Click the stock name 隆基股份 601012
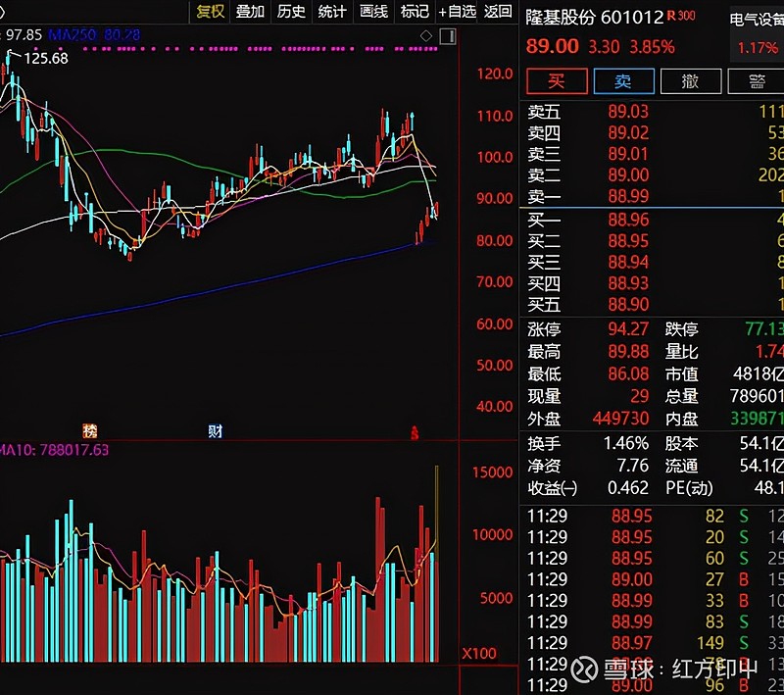The image size is (784, 695). 595,18
